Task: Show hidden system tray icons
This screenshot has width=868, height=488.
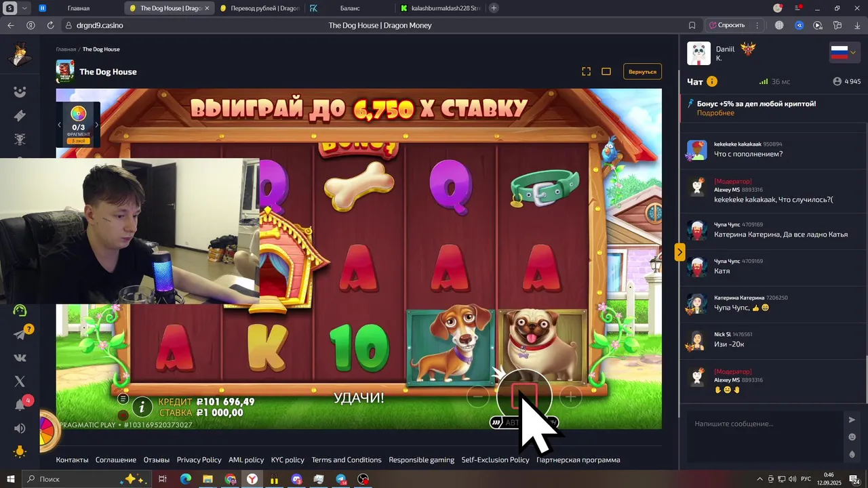Action: (x=760, y=479)
